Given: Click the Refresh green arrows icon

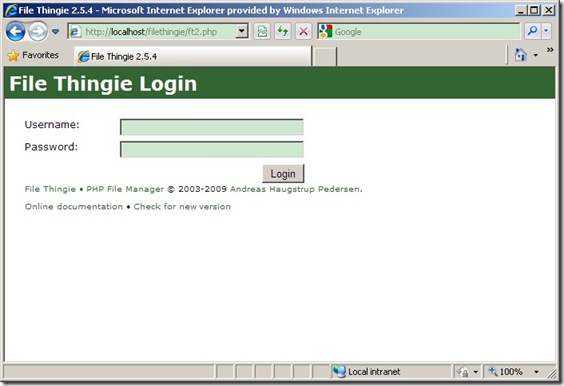Looking at the screenshot, I should pos(283,32).
